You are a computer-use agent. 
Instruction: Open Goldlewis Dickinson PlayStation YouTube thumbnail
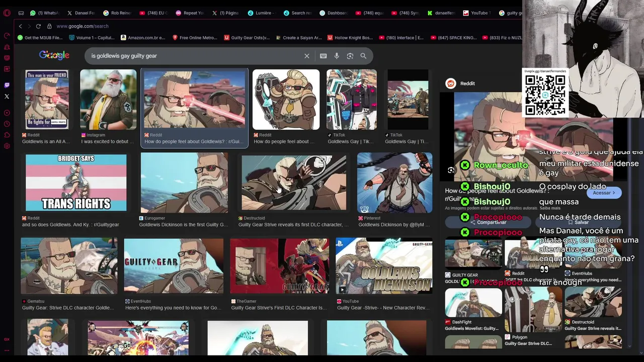pos(384,265)
